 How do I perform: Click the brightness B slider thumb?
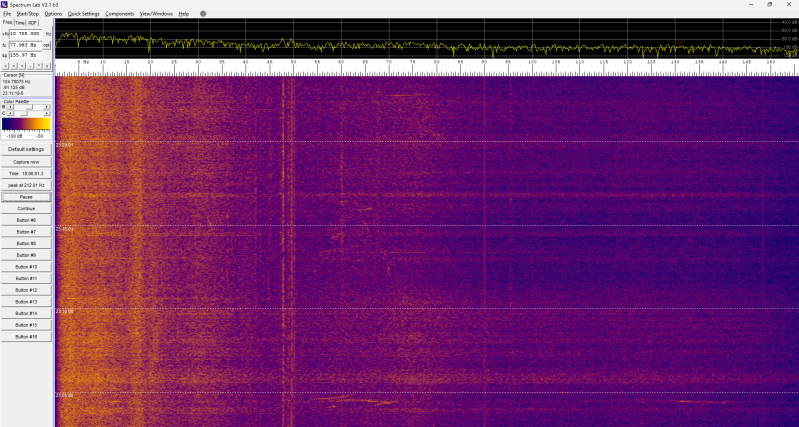click(x=30, y=107)
